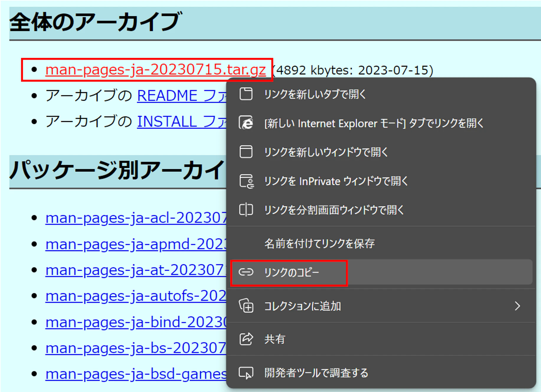Click the new tab icon in context menu
The image size is (541, 392).
coord(246,94)
